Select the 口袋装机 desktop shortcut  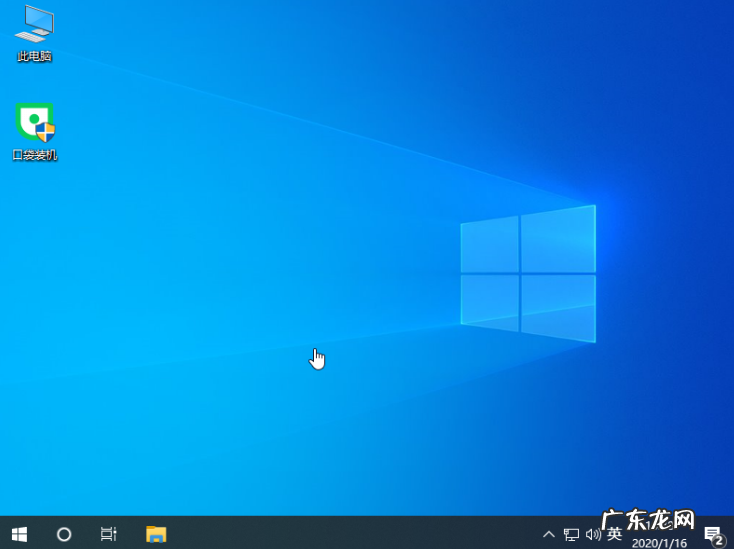(x=35, y=132)
